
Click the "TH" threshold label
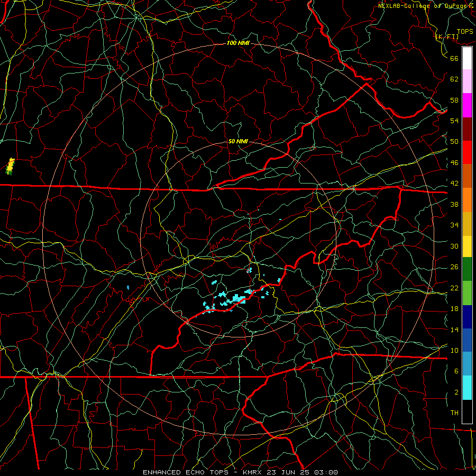tap(454, 413)
